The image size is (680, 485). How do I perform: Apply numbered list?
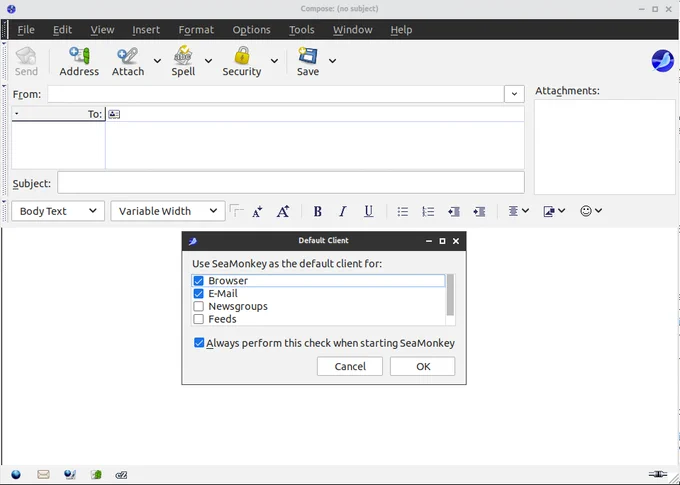(428, 211)
